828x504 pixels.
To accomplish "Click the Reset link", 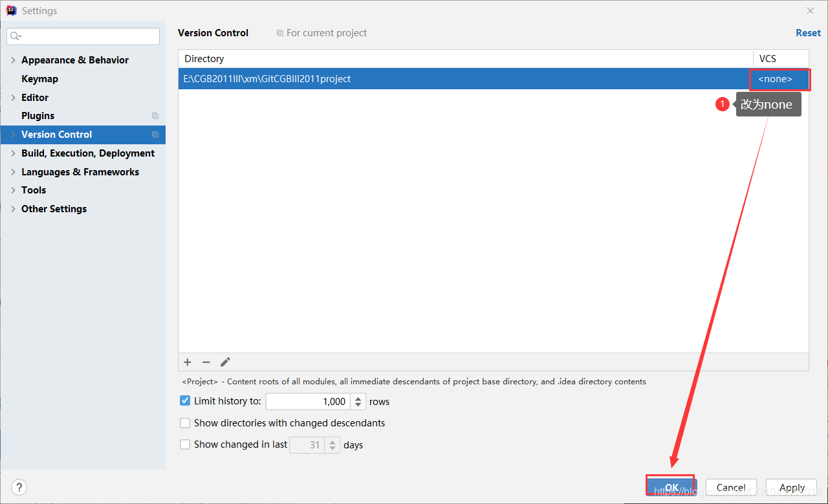I will 808,33.
